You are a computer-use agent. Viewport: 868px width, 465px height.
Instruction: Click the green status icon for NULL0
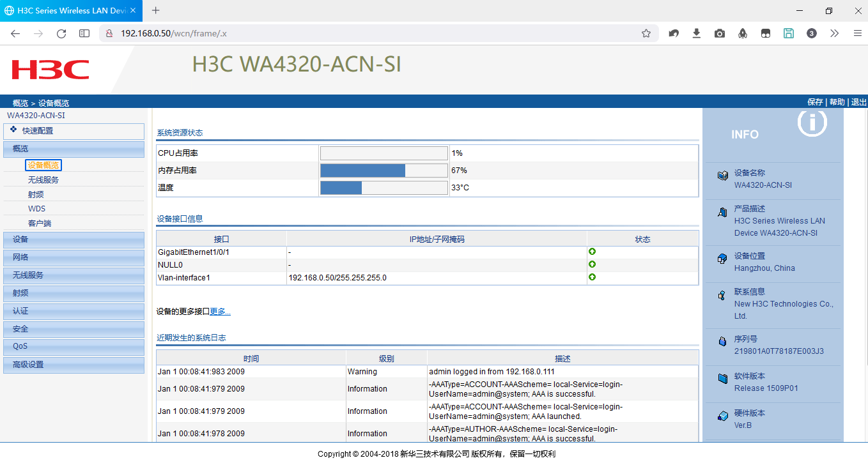(592, 264)
